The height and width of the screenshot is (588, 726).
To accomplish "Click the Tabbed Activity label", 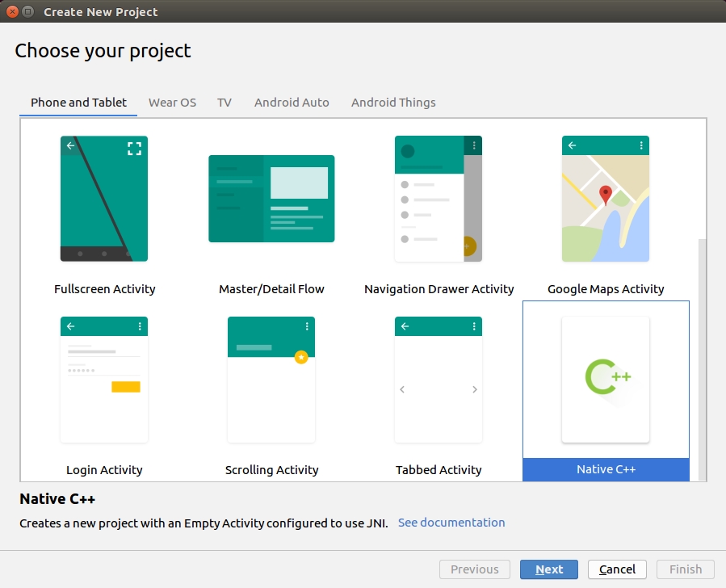I will tap(439, 470).
